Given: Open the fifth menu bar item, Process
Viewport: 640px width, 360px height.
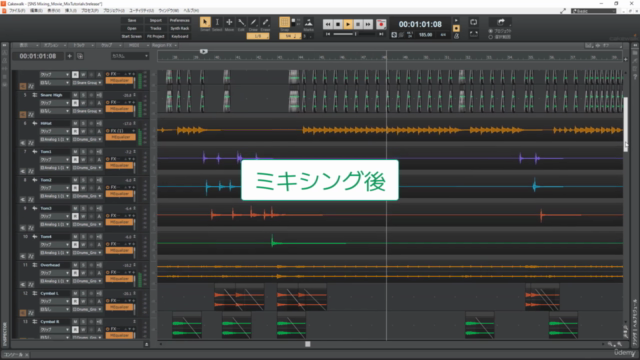Looking at the screenshot, I should tap(89, 11).
